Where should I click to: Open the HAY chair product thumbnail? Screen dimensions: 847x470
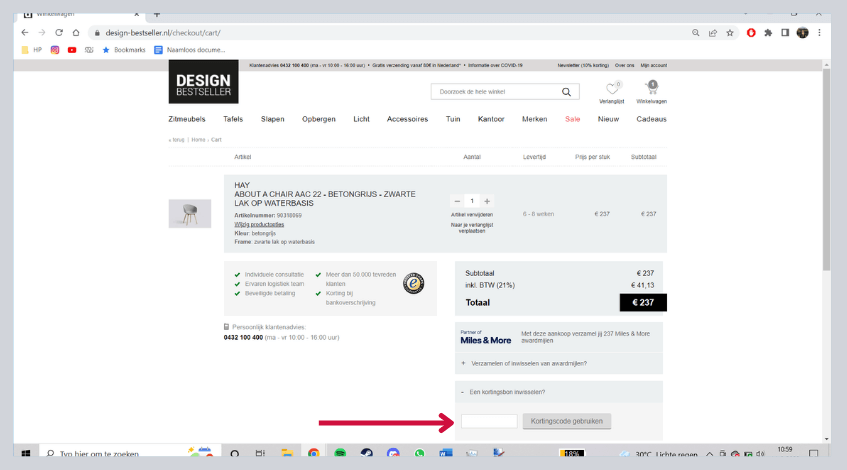click(190, 213)
